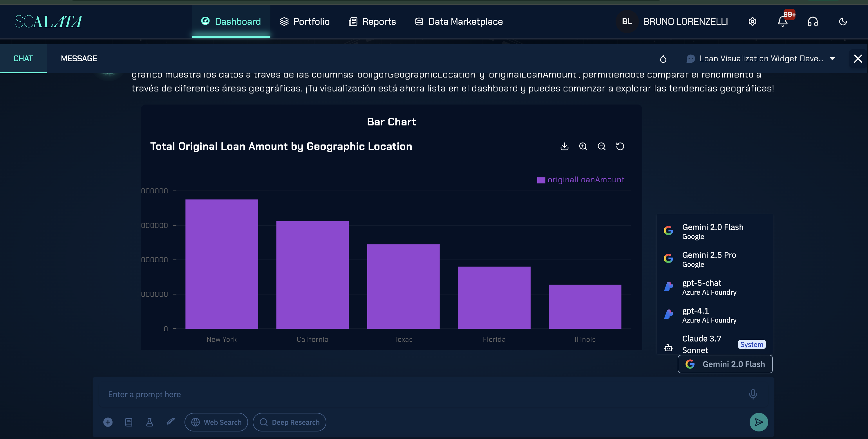The width and height of the screenshot is (868, 439).
Task: Click the flask experiment icon
Action: pyautogui.click(x=150, y=422)
